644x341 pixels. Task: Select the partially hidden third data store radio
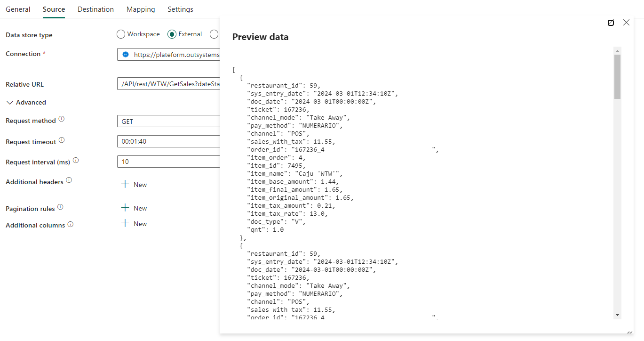215,34
